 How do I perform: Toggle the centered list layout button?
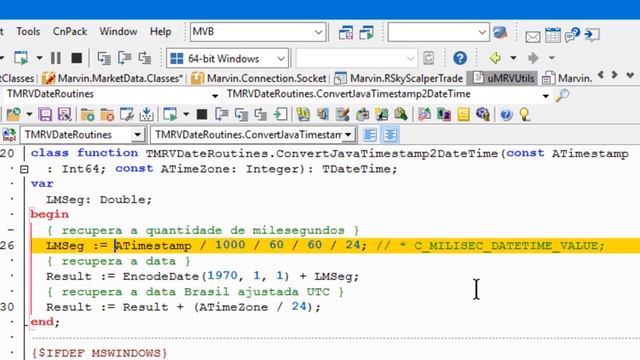390,135
